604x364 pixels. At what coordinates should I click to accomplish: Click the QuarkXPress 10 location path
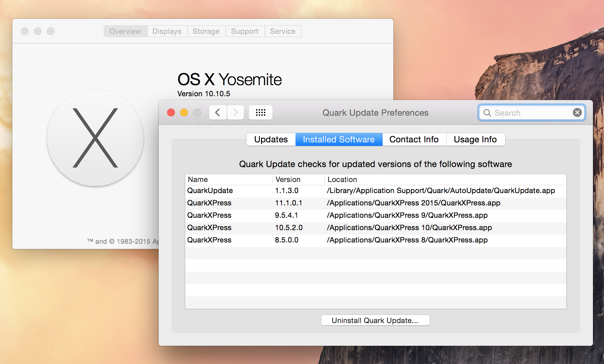tap(409, 227)
